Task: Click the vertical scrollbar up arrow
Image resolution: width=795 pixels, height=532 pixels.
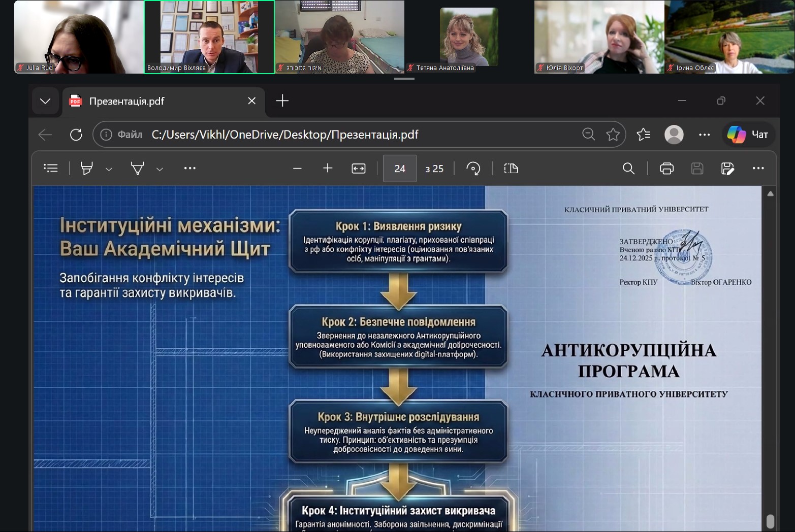Action: tap(771, 193)
